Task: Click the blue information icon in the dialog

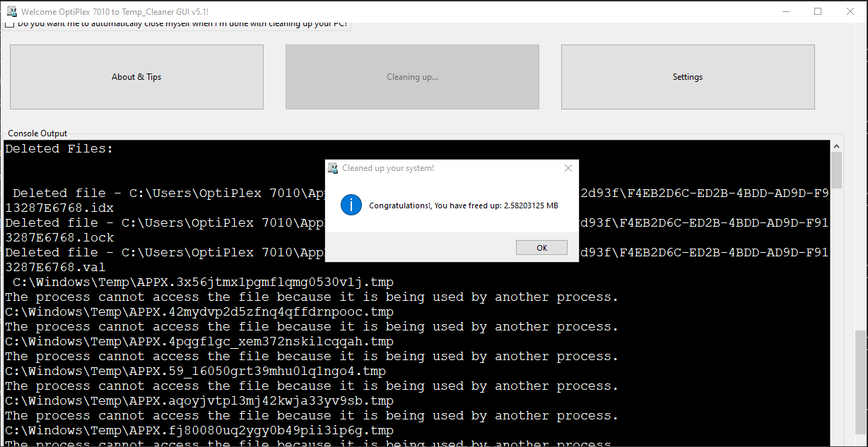Action: tap(351, 205)
